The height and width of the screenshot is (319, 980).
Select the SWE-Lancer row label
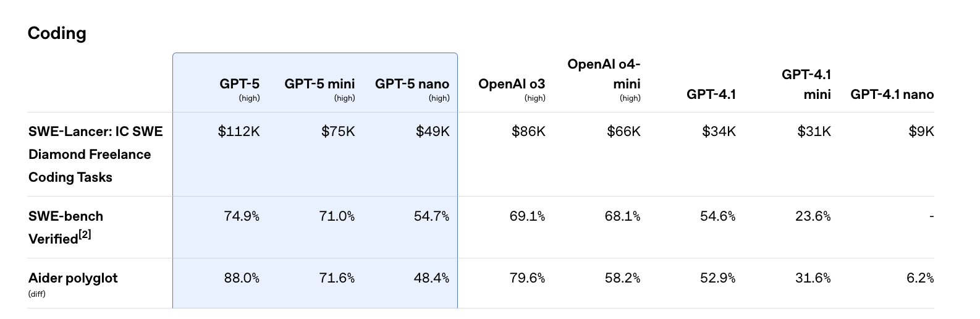point(96,154)
